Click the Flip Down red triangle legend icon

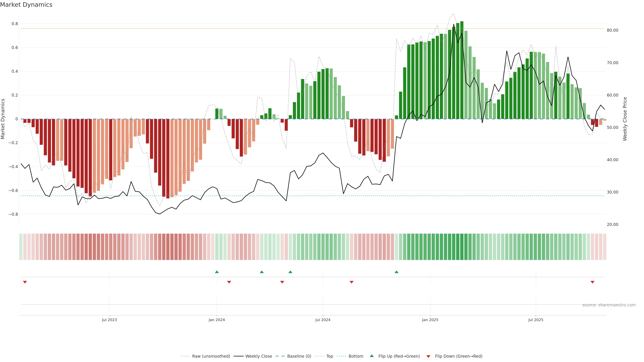click(x=428, y=356)
